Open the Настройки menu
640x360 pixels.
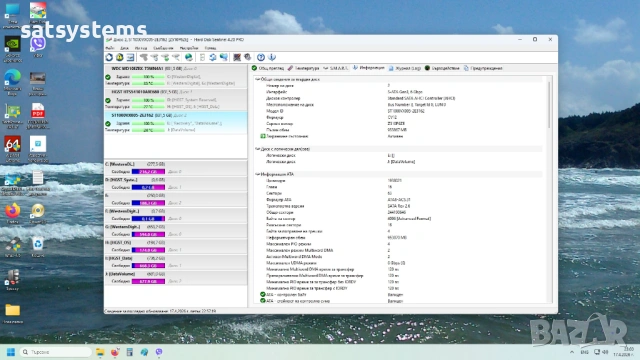tap(189, 48)
